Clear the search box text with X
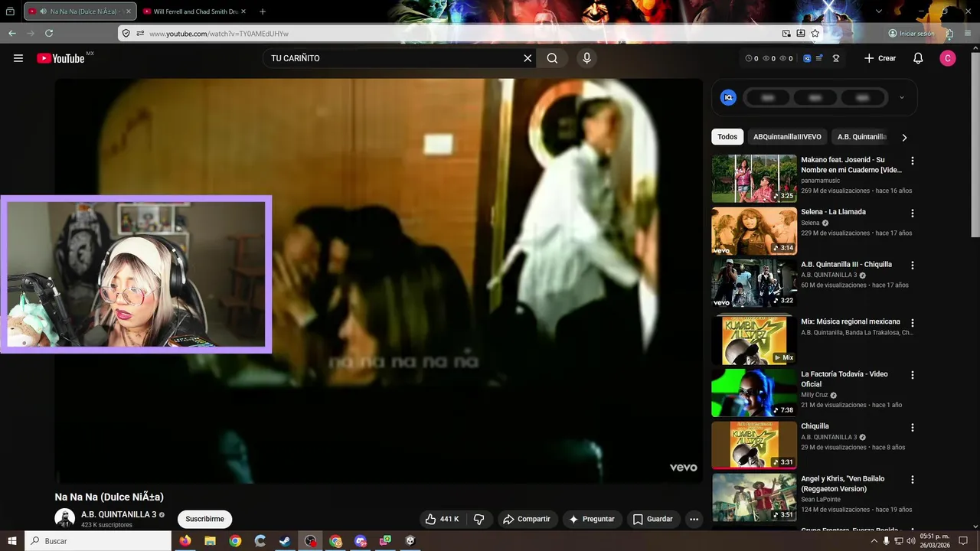This screenshot has width=980, height=551. (528, 58)
